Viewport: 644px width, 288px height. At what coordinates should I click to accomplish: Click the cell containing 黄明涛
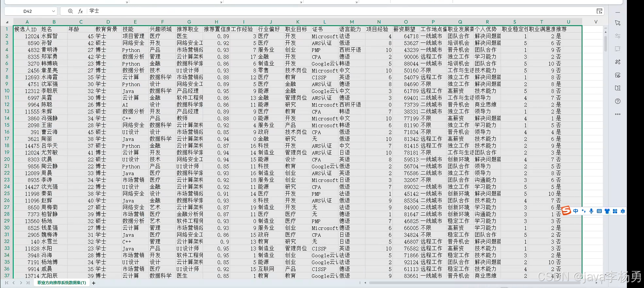click(x=54, y=50)
